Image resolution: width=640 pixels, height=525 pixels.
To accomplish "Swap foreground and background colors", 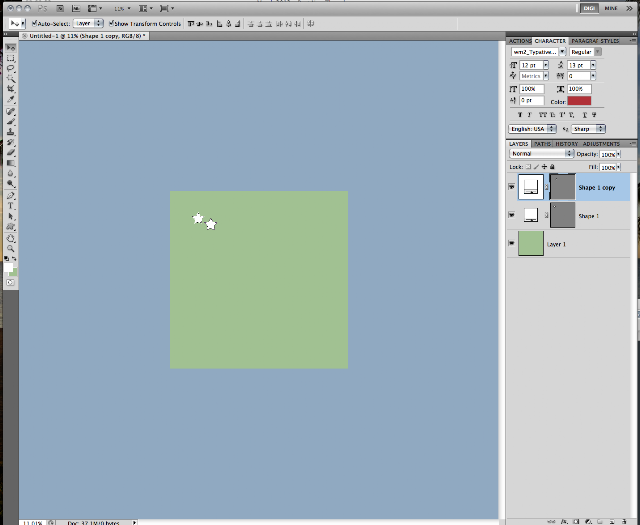I will pos(14,259).
